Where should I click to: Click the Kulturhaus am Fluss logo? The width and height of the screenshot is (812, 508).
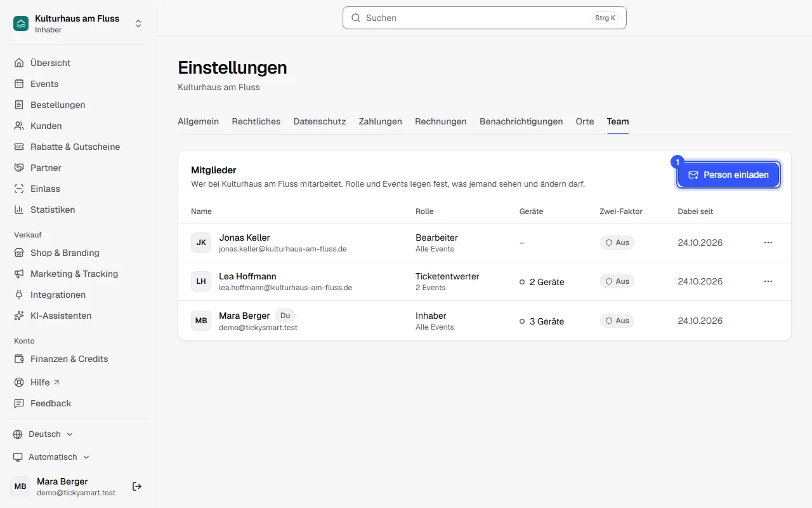click(x=21, y=23)
